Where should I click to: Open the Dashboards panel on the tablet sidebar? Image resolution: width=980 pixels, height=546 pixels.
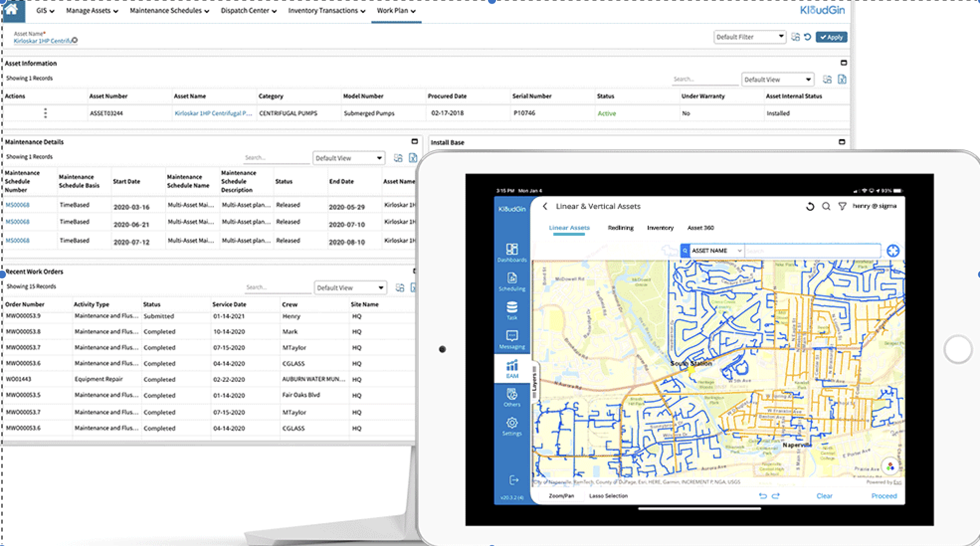click(x=512, y=250)
